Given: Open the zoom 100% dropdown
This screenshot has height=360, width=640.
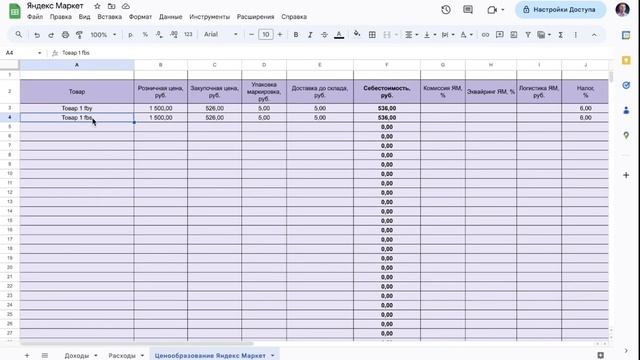Looking at the screenshot, I should coord(103,35).
